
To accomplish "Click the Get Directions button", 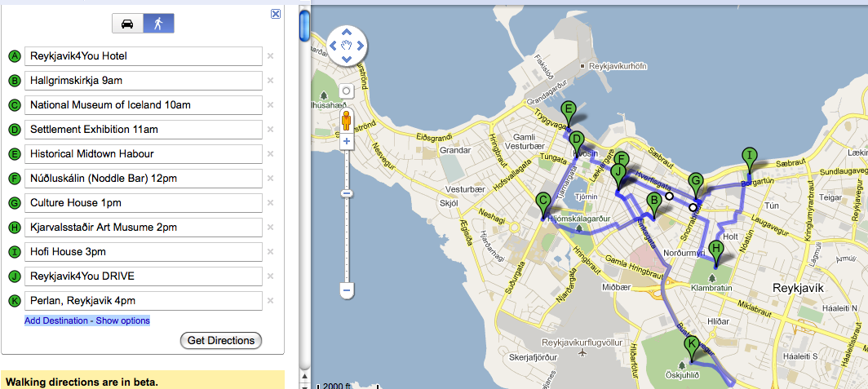I will click(220, 341).
